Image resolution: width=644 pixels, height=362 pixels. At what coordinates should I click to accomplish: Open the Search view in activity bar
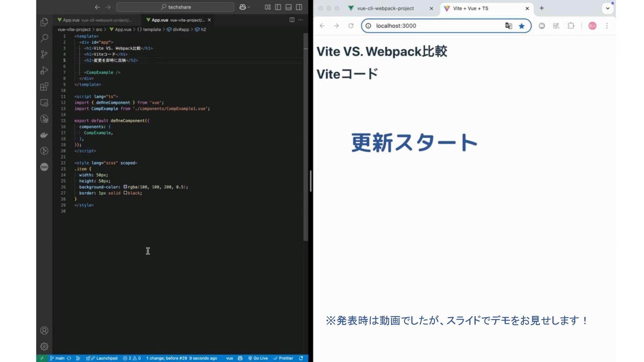click(44, 38)
